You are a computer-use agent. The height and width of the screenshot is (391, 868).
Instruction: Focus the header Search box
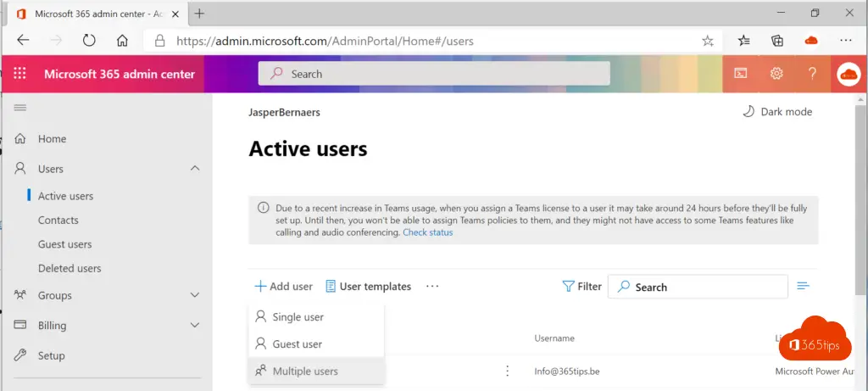point(434,74)
